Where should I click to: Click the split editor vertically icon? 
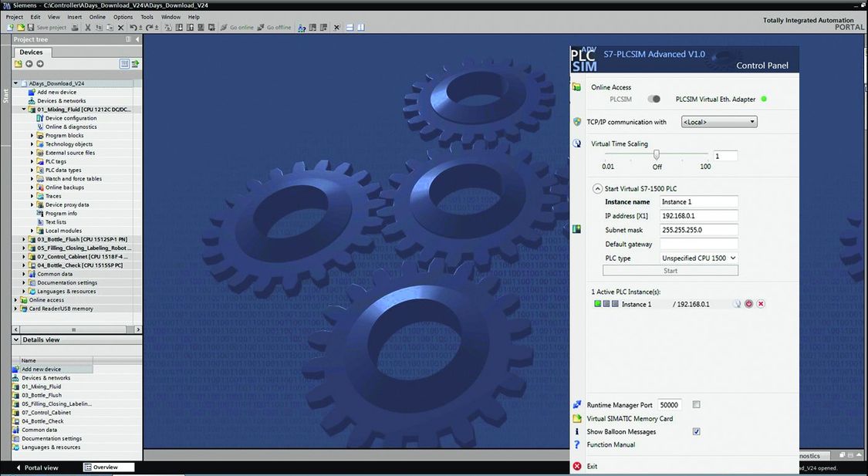click(361, 27)
